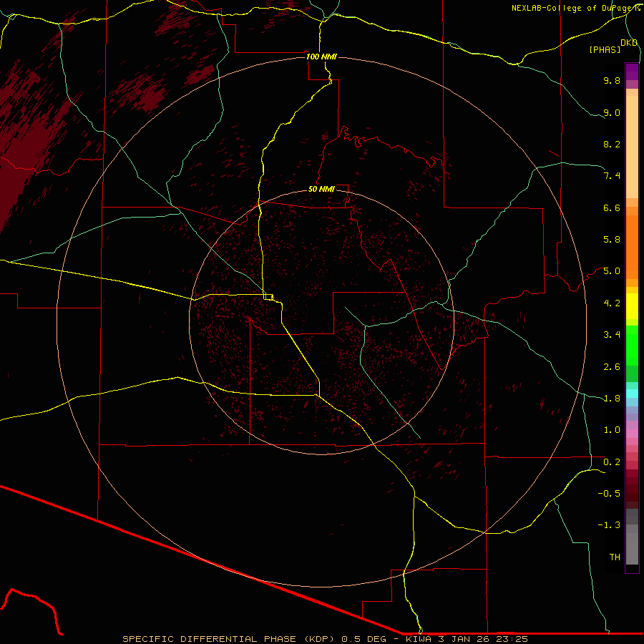Pick the cyan segment of color bar
Image resolution: width=644 pixels, height=644 pixels.
click(632, 394)
